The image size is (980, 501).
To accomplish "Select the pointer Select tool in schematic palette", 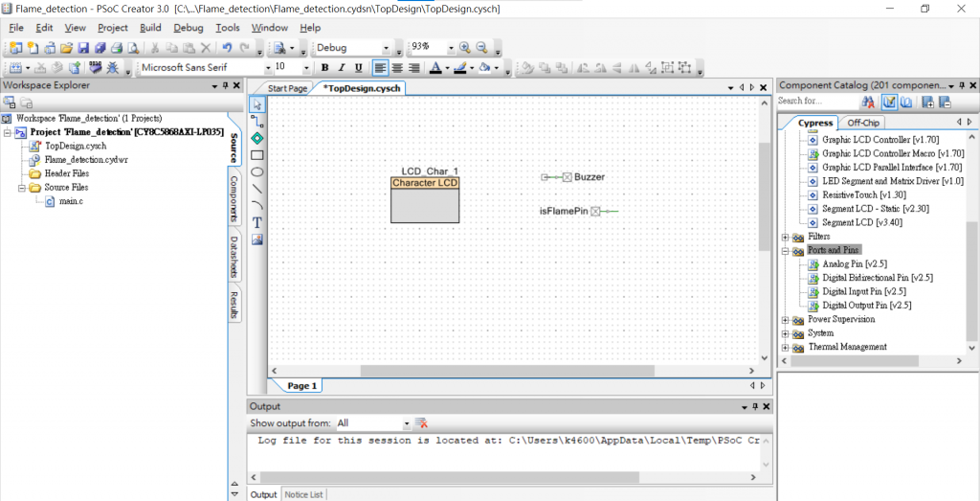I will (256, 103).
